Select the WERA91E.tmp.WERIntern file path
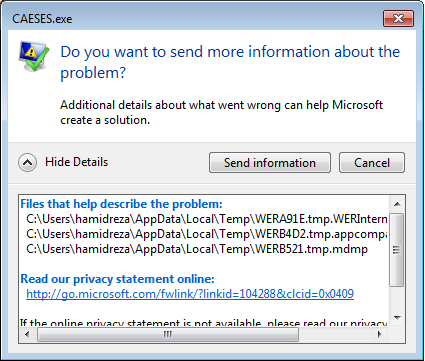The width and height of the screenshot is (425, 361). pos(207,219)
